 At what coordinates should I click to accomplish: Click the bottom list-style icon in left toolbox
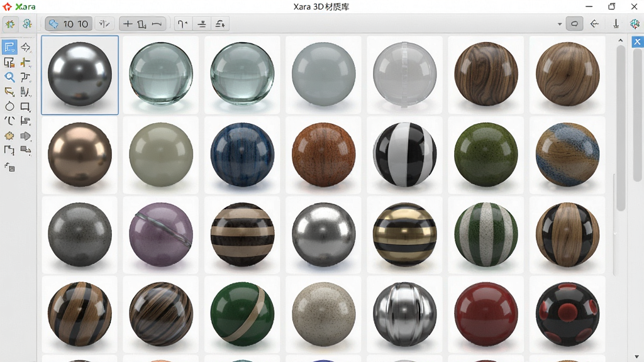(9, 167)
